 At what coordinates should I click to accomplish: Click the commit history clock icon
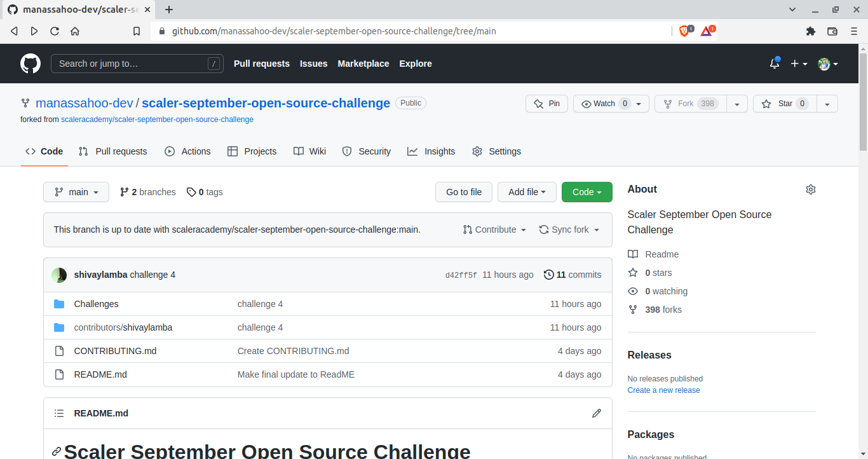point(549,274)
